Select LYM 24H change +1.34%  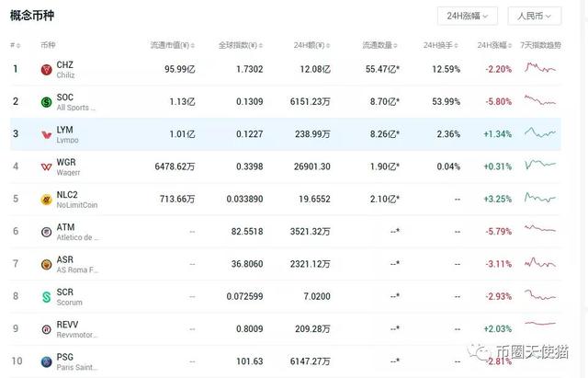(x=498, y=134)
